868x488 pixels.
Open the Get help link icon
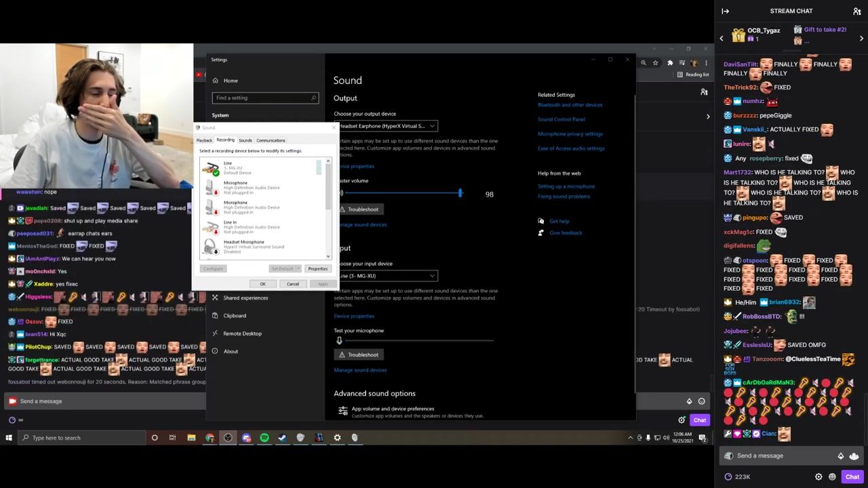click(x=540, y=221)
